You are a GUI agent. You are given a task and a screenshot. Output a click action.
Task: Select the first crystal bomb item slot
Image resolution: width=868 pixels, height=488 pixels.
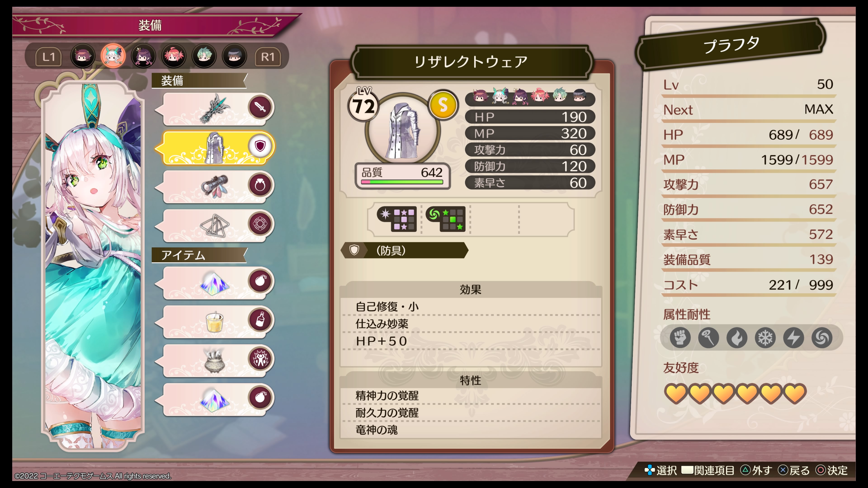click(x=215, y=283)
